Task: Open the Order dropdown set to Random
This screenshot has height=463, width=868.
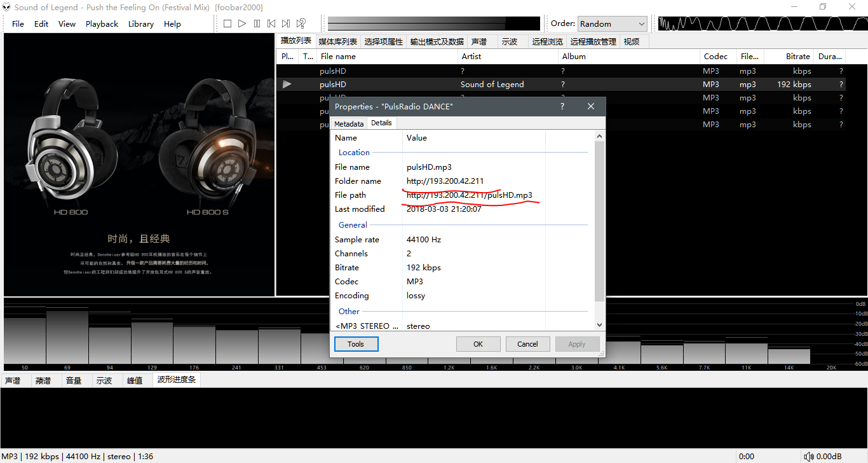Action: (x=612, y=24)
